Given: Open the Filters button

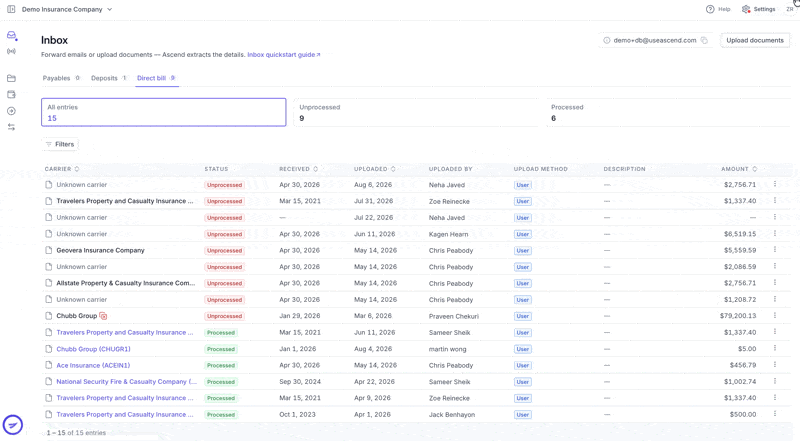Looking at the screenshot, I should [x=60, y=144].
